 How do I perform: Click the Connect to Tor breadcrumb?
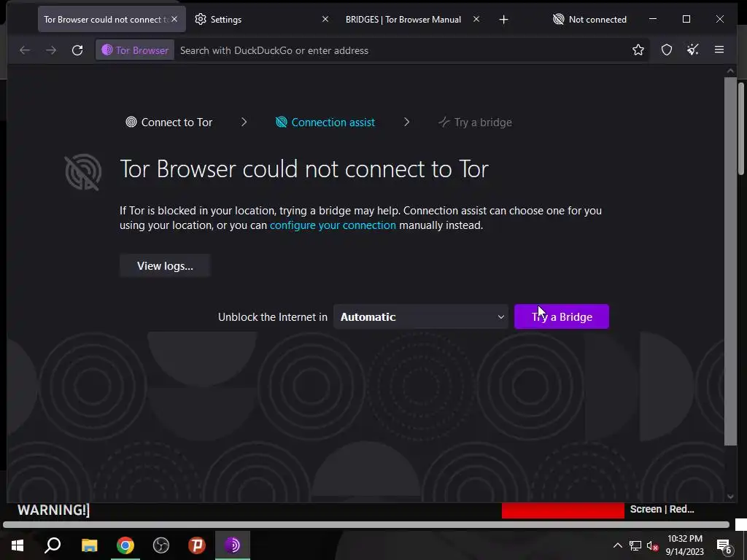click(169, 122)
